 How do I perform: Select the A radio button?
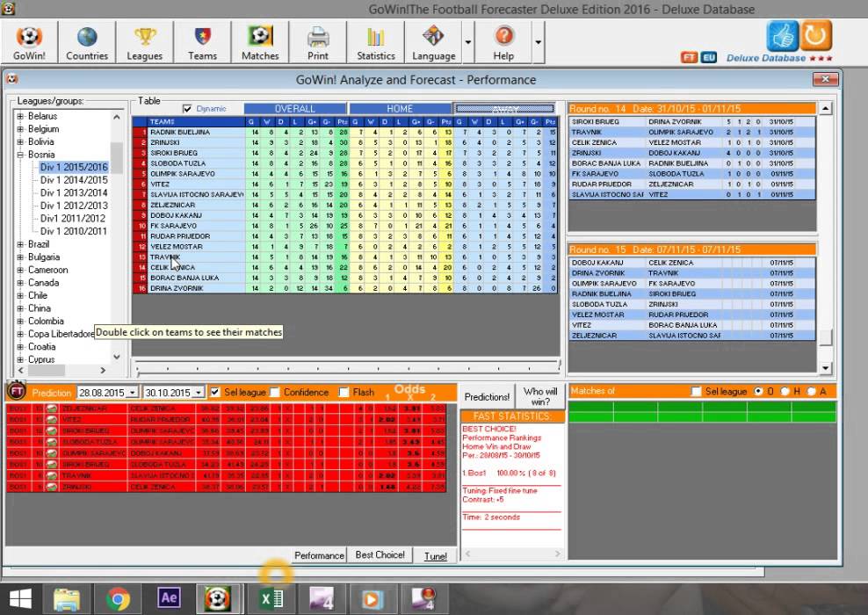pos(811,391)
